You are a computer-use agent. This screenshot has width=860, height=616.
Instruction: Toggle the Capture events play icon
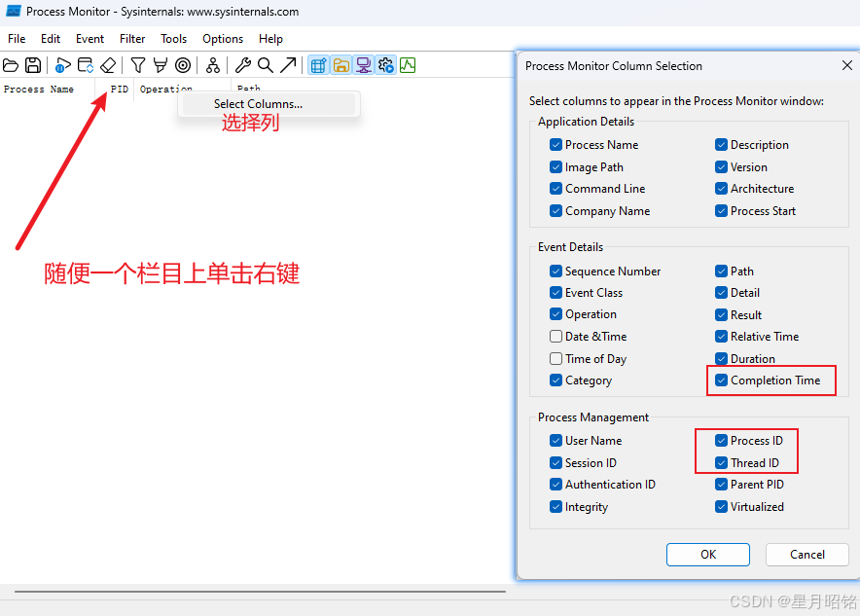(62, 65)
